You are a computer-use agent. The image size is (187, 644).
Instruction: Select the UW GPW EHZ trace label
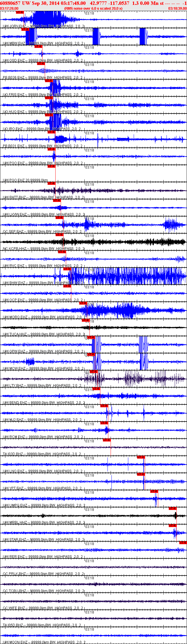click(x=43, y=351)
